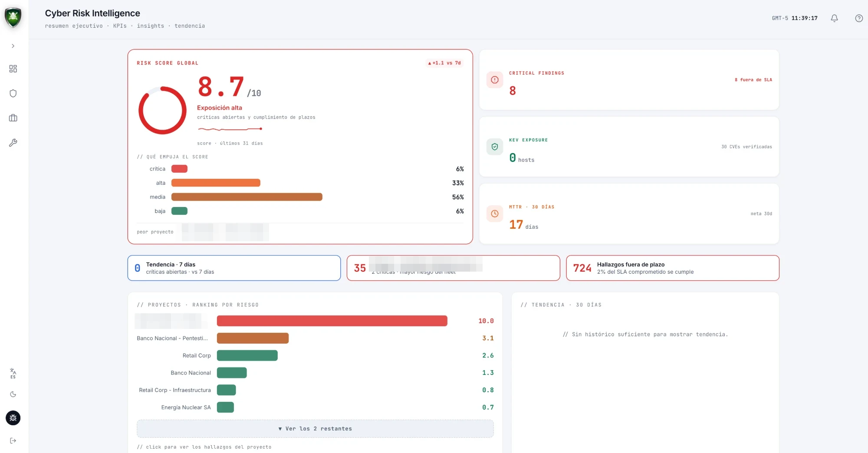Open the insight card showing 35

tap(453, 268)
